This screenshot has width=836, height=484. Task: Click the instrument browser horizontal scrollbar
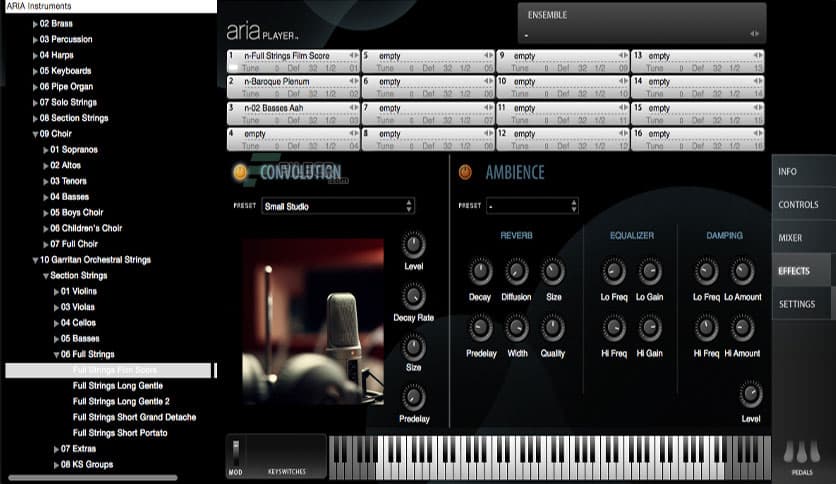(x=93, y=478)
